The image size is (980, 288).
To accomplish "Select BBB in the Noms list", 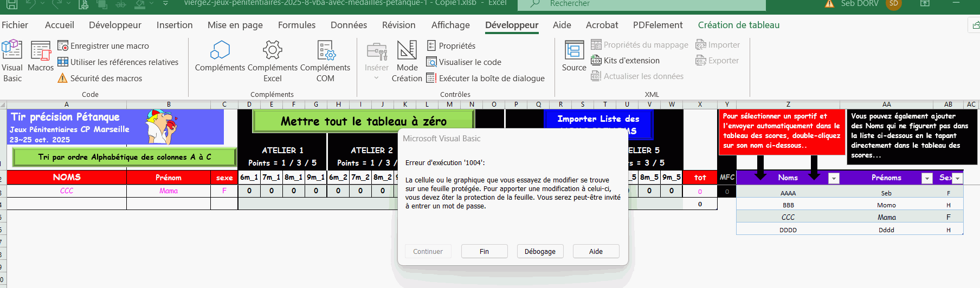I will tap(788, 205).
